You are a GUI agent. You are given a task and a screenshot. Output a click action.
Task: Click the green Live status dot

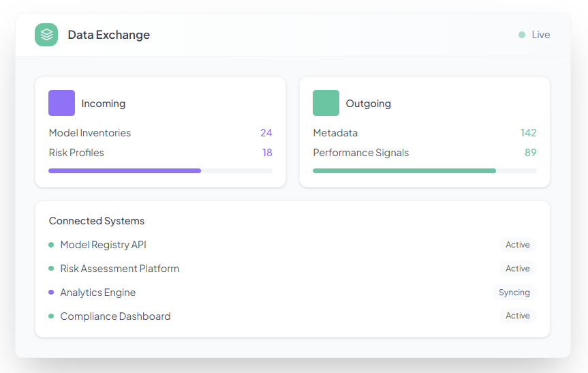click(522, 35)
